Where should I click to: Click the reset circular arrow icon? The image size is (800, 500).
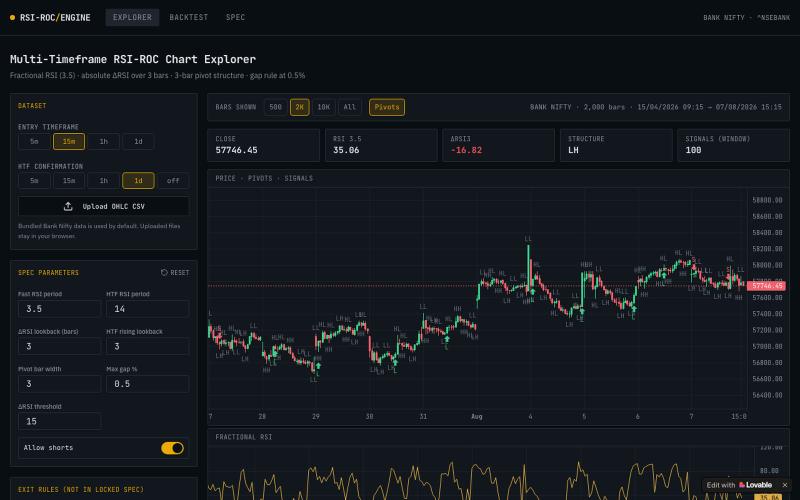point(164,272)
